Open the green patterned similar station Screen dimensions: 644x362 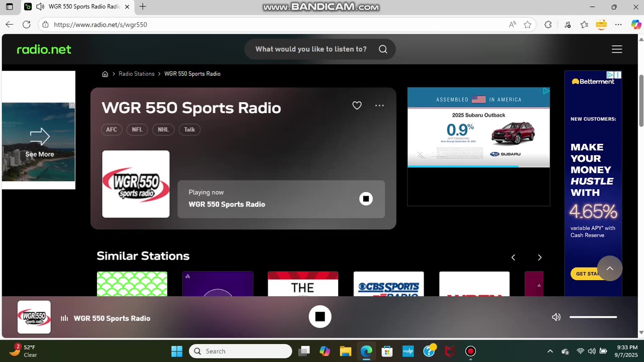(x=132, y=284)
